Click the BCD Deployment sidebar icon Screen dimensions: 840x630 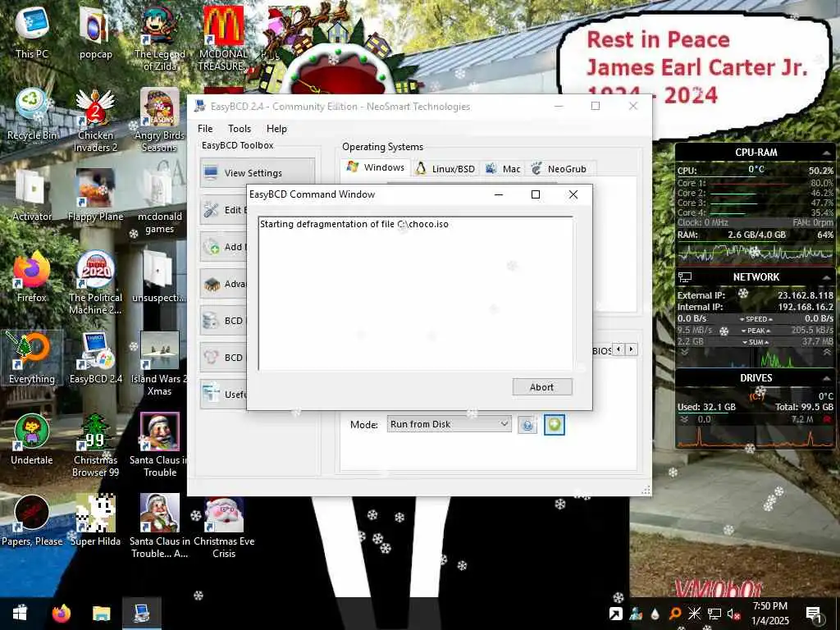coord(212,358)
